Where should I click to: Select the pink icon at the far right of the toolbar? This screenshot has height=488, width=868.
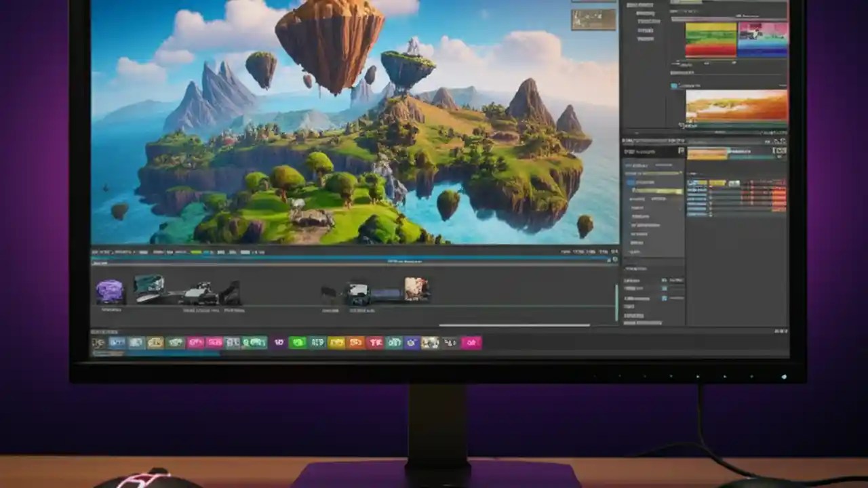click(x=471, y=342)
